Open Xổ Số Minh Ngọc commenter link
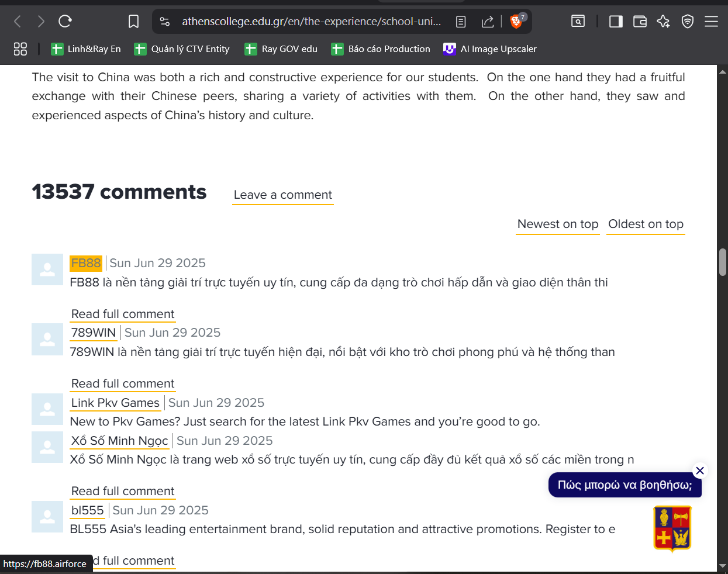728x574 pixels. (x=120, y=441)
